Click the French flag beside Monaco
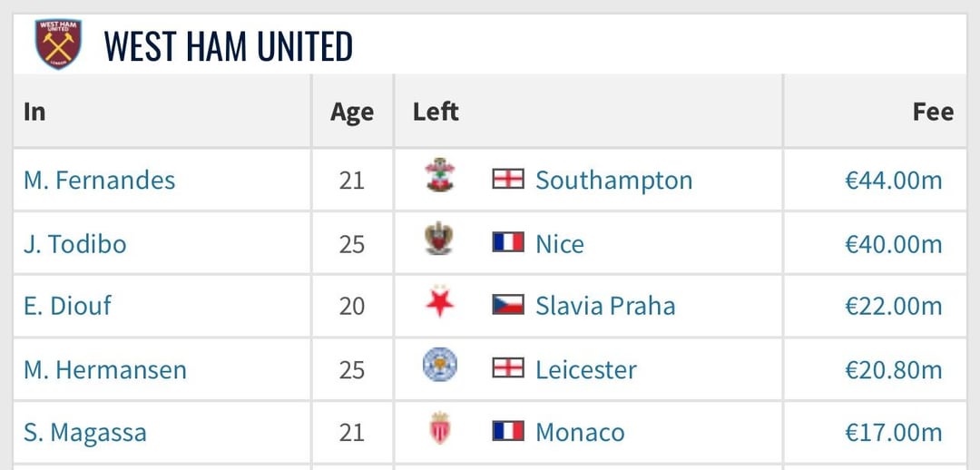 508,431
